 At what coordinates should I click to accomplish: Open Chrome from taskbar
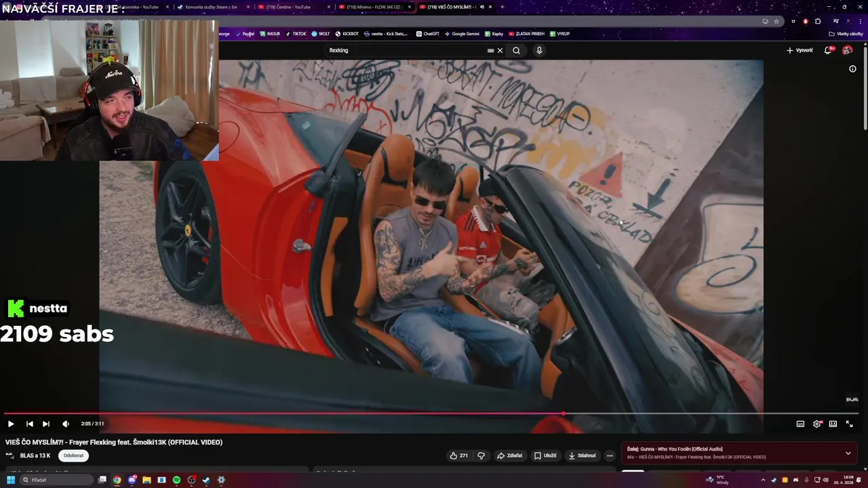(x=117, y=480)
